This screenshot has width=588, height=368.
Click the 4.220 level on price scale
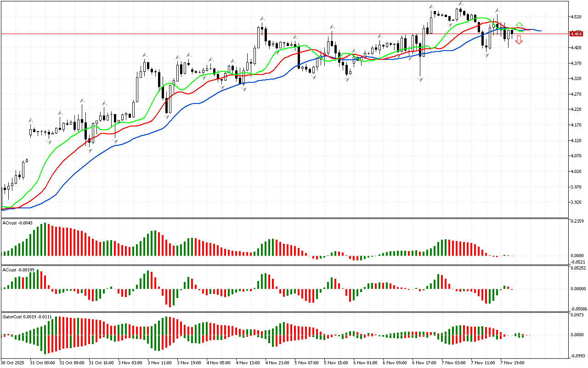point(574,109)
